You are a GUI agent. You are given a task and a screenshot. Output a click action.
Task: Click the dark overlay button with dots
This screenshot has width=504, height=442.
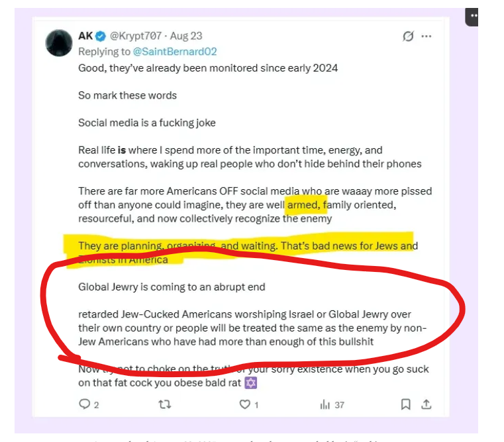pyautogui.click(x=473, y=16)
